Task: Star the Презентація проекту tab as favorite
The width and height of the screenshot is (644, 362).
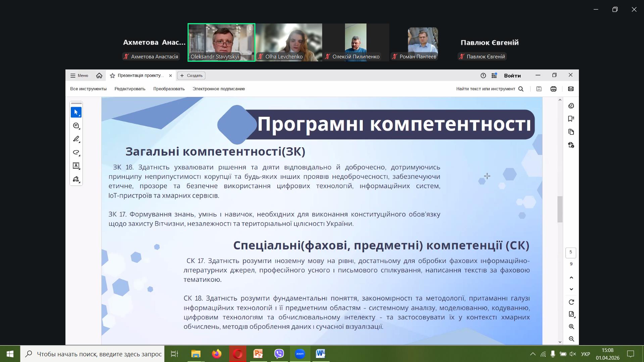Action: pos(112,76)
